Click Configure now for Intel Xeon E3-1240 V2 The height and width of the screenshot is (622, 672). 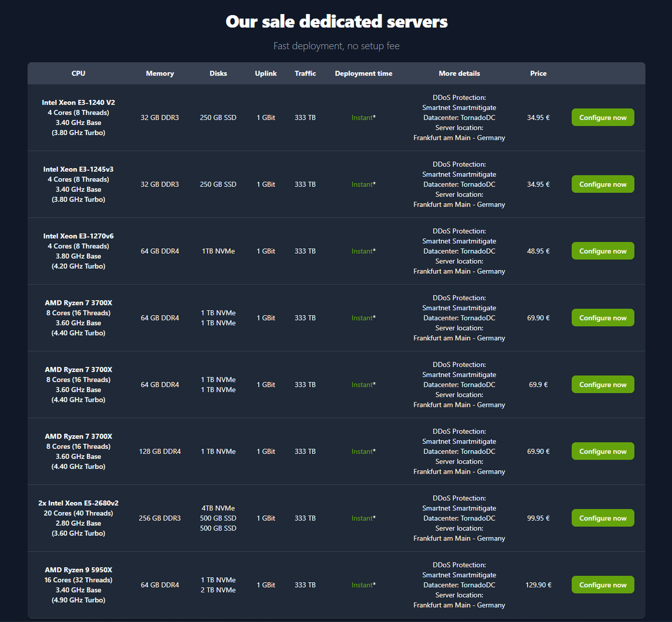pos(603,118)
